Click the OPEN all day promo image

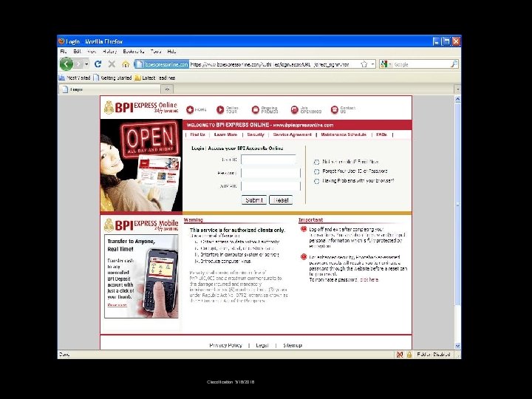click(x=141, y=166)
